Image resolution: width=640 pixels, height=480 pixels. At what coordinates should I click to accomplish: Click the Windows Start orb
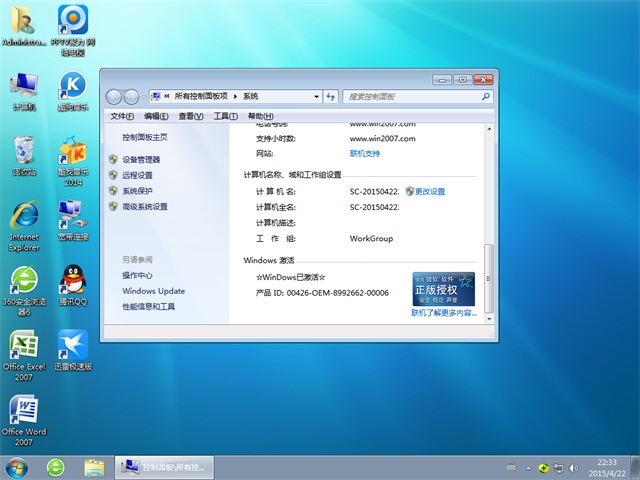tap(17, 467)
